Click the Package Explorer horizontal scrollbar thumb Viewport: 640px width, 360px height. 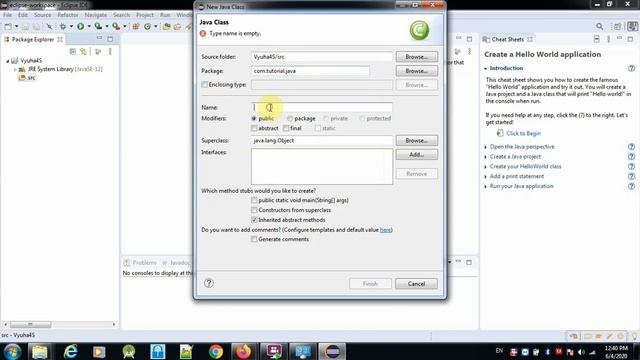pos(31,324)
